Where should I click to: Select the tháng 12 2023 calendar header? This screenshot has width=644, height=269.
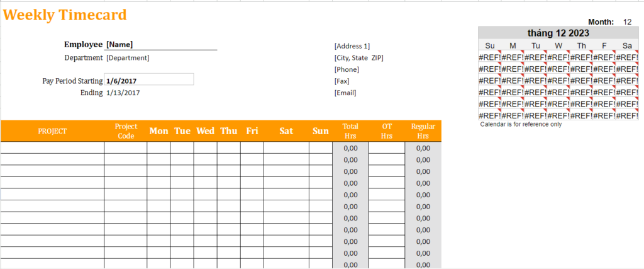coord(558,33)
